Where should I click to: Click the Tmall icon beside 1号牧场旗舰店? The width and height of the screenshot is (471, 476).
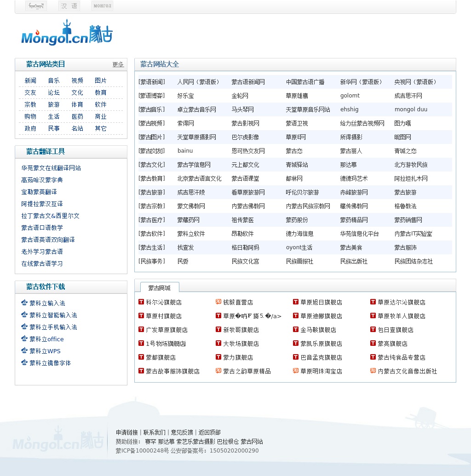point(141,344)
